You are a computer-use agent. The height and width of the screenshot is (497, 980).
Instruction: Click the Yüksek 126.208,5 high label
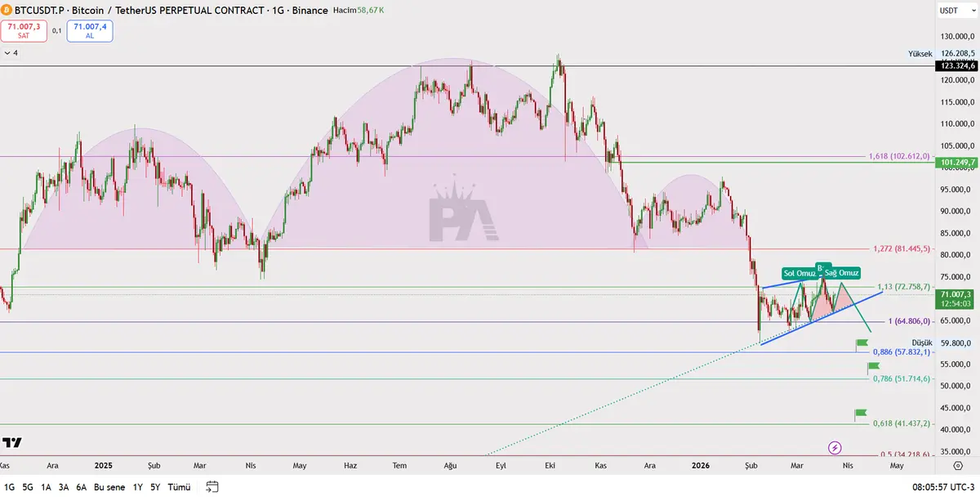(x=942, y=53)
